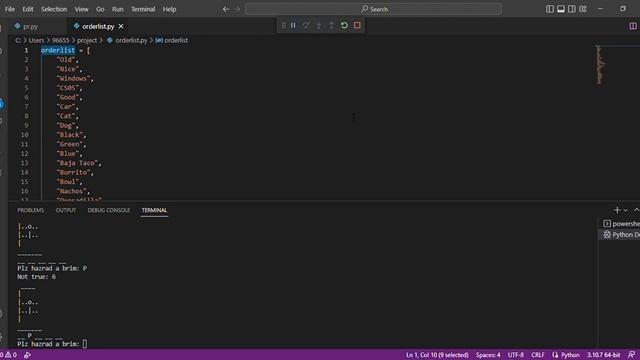This screenshot has width=640, height=360.
Task: Select the Terminal panel tab
Action: tap(154, 210)
